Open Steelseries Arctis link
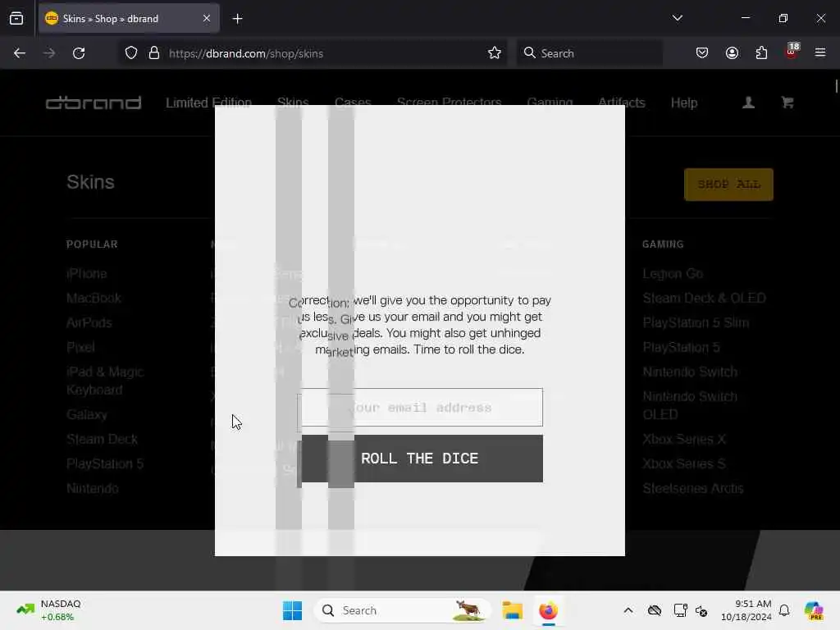 [x=693, y=489]
